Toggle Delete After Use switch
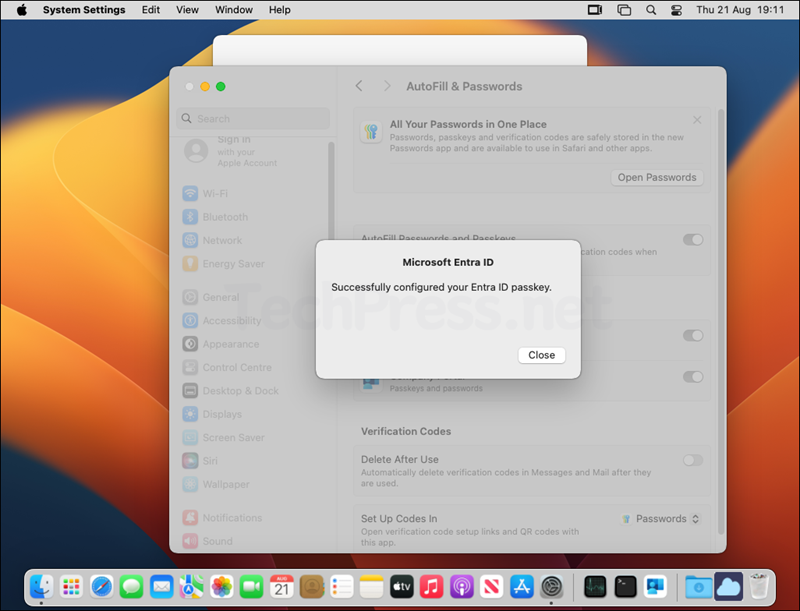 (693, 461)
